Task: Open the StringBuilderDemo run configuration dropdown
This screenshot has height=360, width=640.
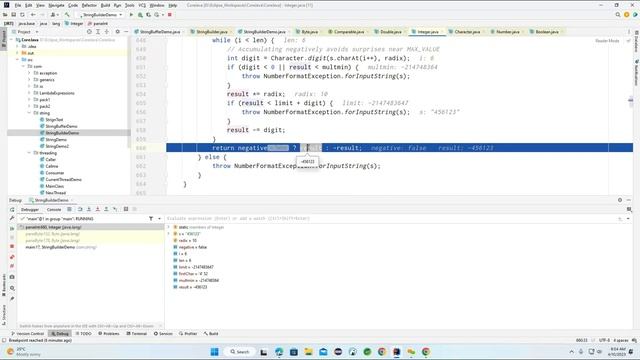Action: pyautogui.click(x=100, y=15)
